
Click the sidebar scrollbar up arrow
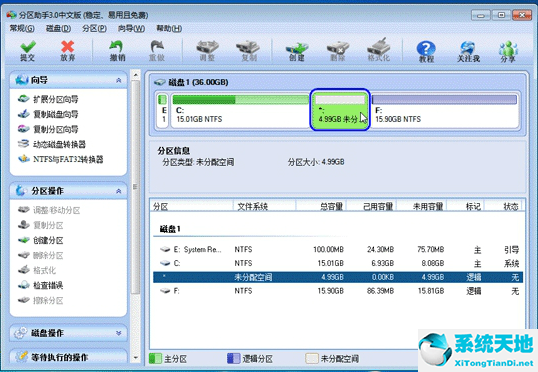[x=136, y=74]
